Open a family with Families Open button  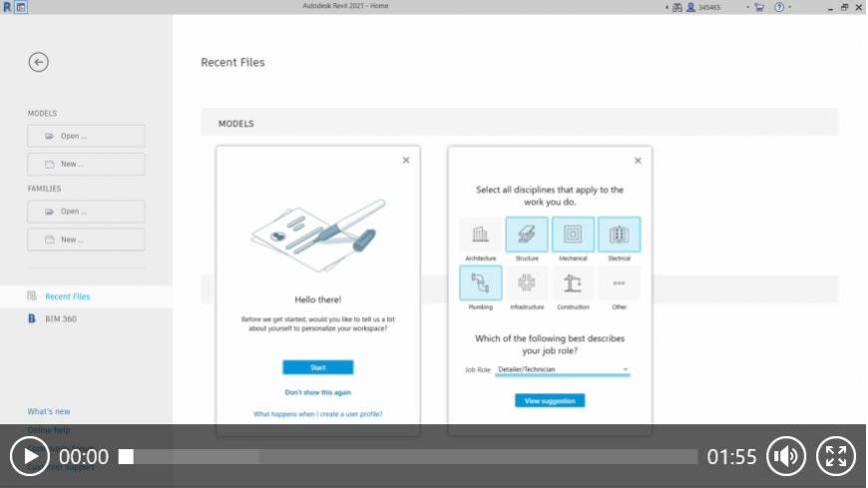pos(86,211)
